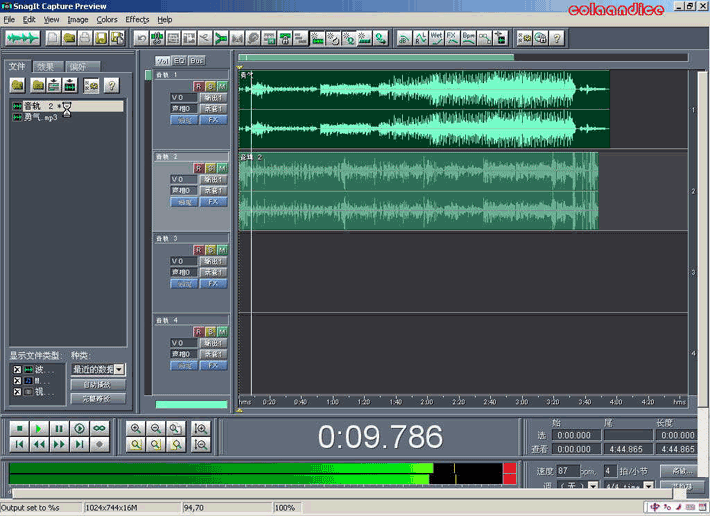The height and width of the screenshot is (516, 710).
Task: Mute track 3 with the M button
Action: 222,250
